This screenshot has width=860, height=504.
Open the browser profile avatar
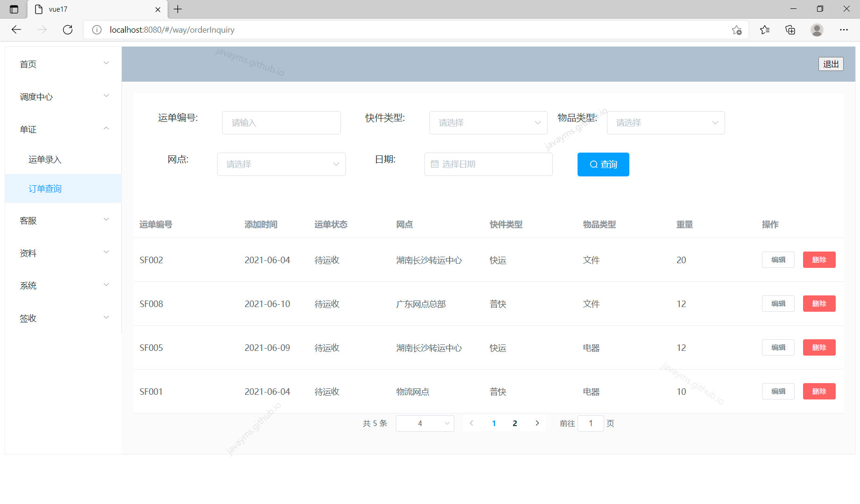[x=817, y=30]
